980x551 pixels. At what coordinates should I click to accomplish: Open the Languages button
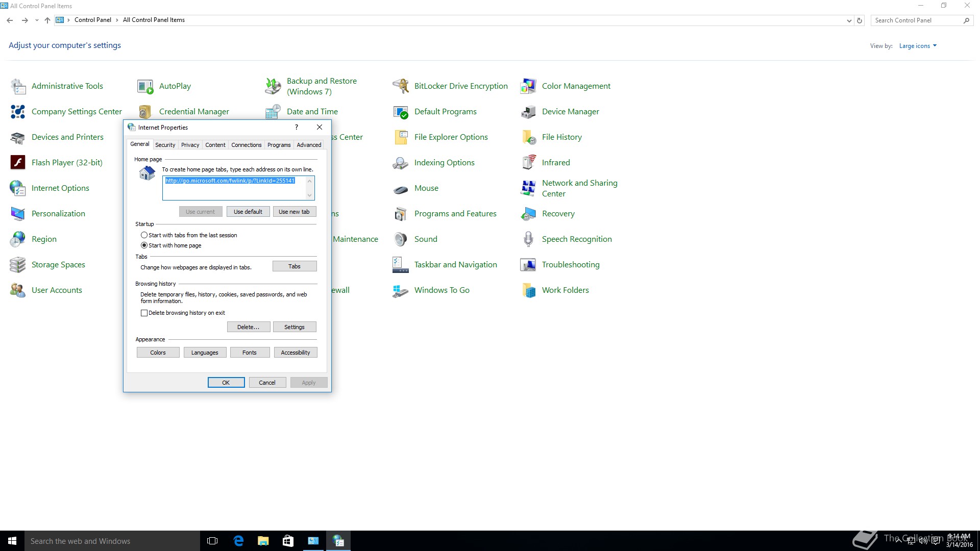[x=205, y=353]
